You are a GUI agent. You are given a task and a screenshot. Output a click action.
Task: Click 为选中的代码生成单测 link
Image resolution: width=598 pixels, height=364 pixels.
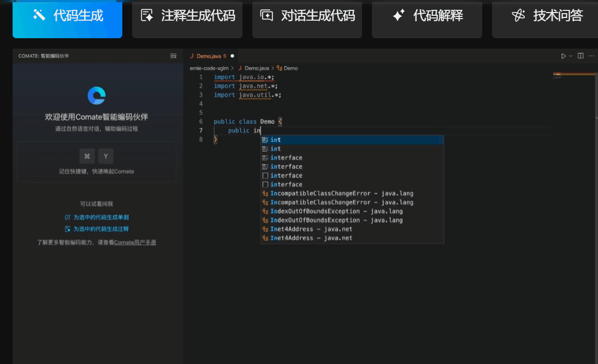[100, 217]
